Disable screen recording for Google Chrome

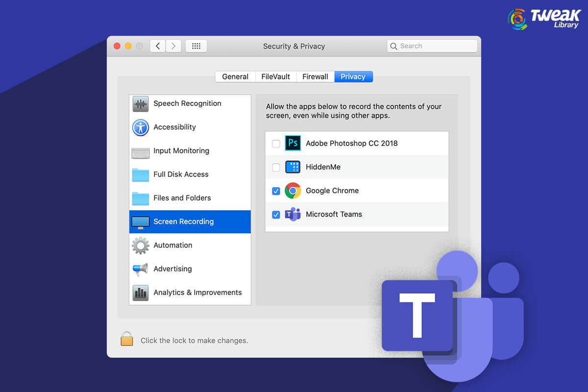click(276, 191)
